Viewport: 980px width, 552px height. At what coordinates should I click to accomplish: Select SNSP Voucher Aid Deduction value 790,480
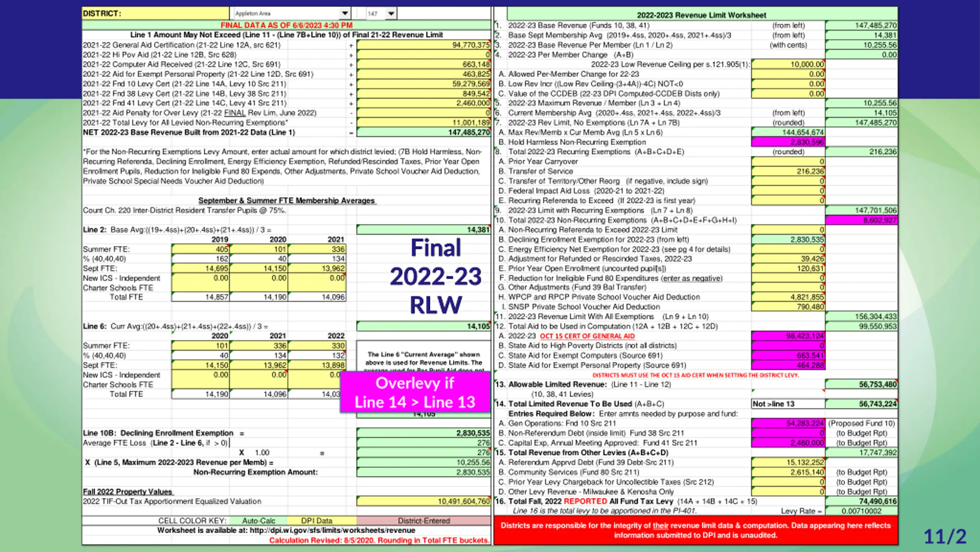(x=788, y=307)
